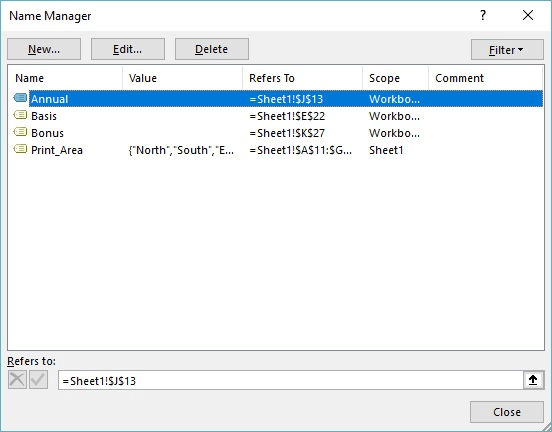Click the Edit... button
The height and width of the screenshot is (432, 552).
coord(128,49)
